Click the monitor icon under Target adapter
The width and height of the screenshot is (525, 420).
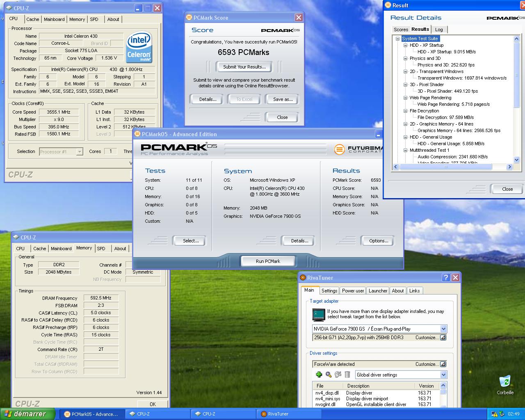(319, 315)
